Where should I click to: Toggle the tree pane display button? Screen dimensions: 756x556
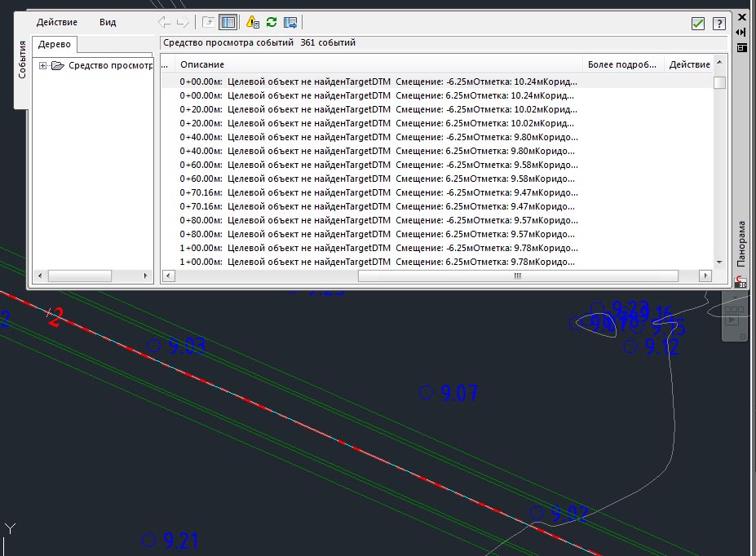(x=228, y=23)
